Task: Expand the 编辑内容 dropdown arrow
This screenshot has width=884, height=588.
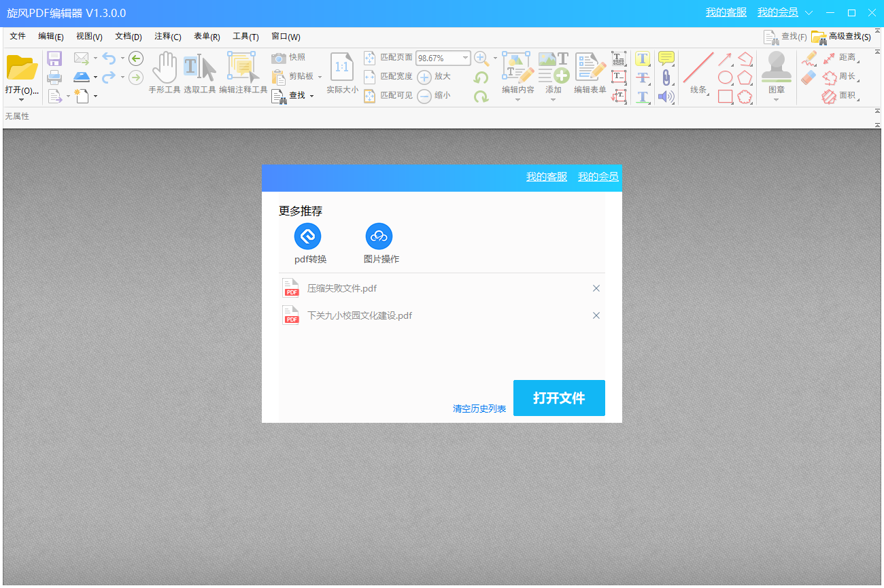Action: point(517,100)
